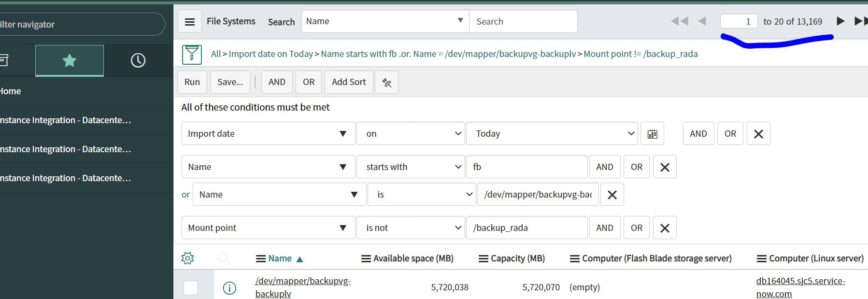This screenshot has height=299, width=868.
Task: Open the list hamburger menu icon
Action: click(190, 22)
